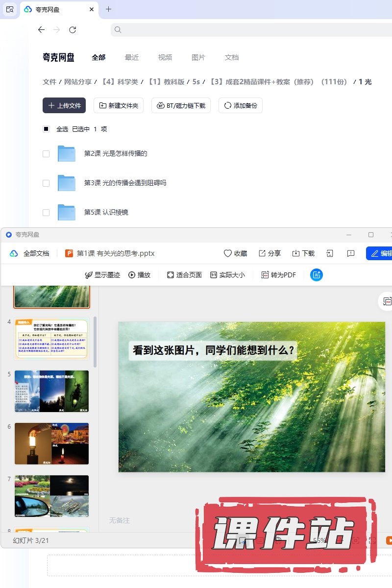Check the box for 第2课 光是怎样传播的
Screen dimensions: 392x588
46,153
